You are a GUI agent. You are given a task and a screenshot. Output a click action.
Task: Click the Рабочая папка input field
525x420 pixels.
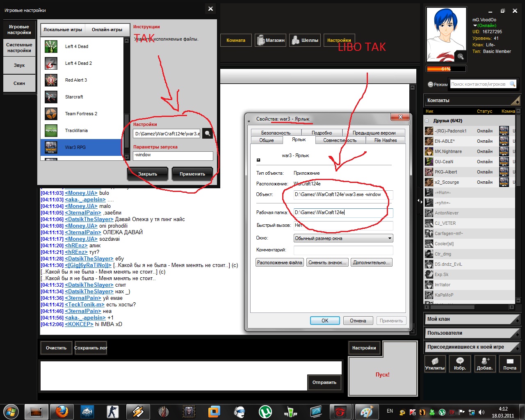coord(343,212)
